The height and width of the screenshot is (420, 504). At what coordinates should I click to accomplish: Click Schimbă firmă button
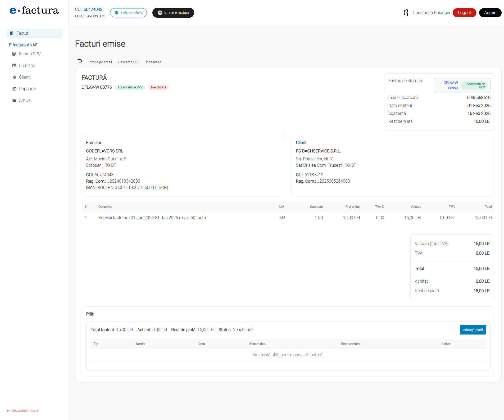tap(129, 13)
